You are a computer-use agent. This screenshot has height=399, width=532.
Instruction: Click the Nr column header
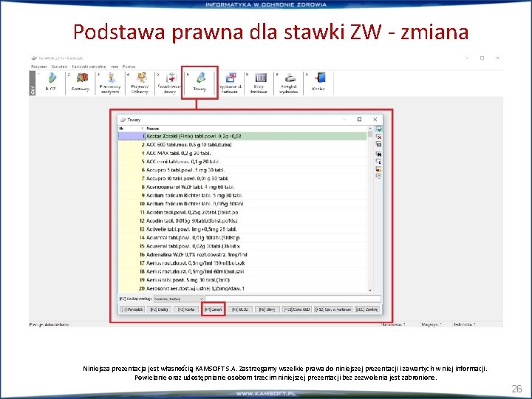coord(132,129)
